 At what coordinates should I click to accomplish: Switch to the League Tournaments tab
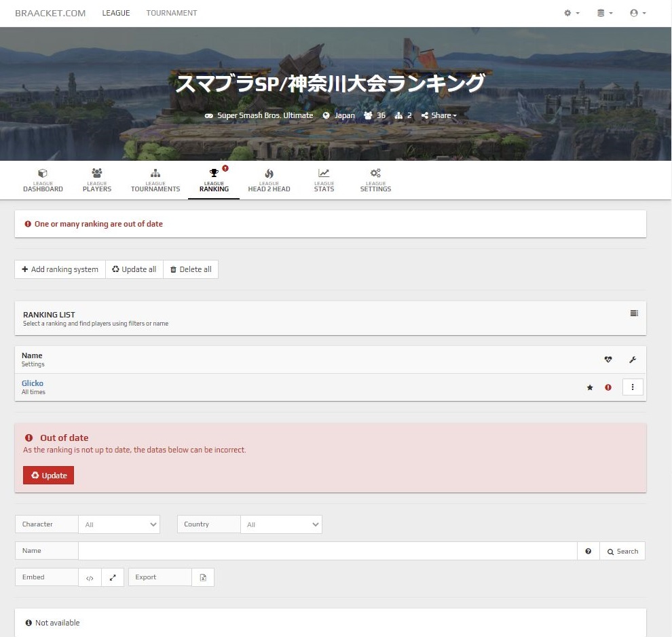point(155,180)
